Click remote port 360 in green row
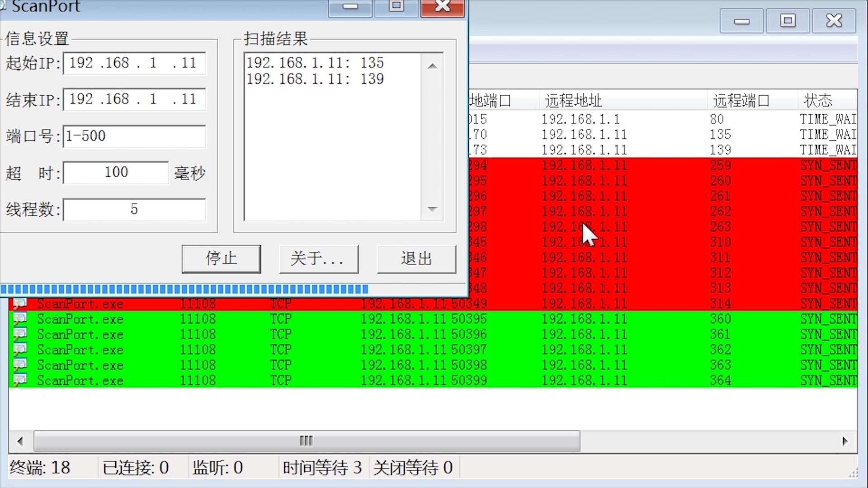The image size is (868, 488). pos(720,319)
